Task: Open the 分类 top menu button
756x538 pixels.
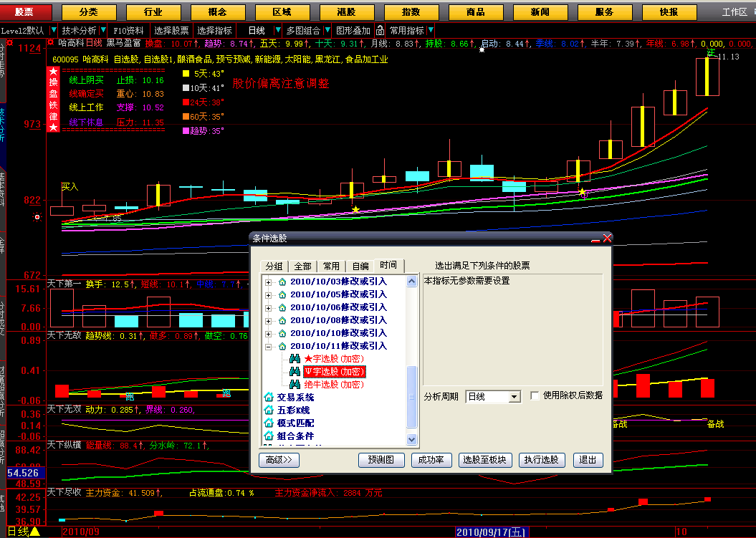Action: point(89,12)
